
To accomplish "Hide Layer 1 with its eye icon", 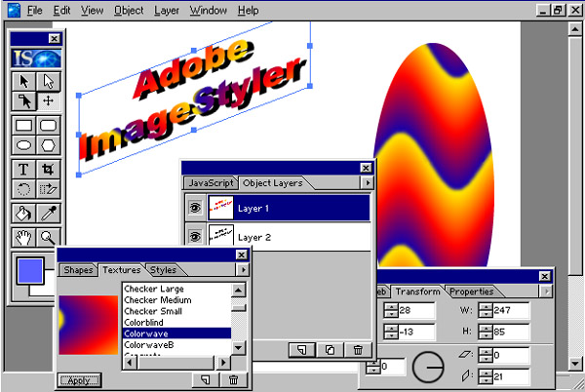I will (195, 208).
